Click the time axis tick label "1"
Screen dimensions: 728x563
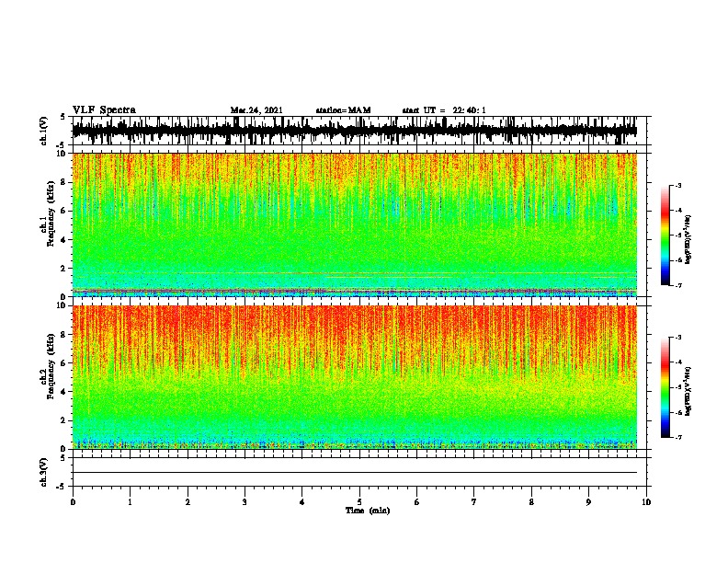pyautogui.click(x=130, y=502)
